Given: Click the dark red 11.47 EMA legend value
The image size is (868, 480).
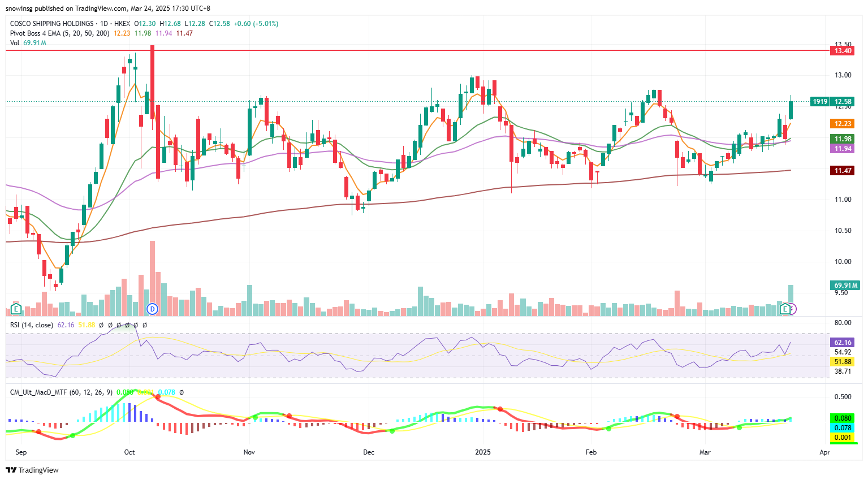Looking at the screenshot, I should pos(184,33).
